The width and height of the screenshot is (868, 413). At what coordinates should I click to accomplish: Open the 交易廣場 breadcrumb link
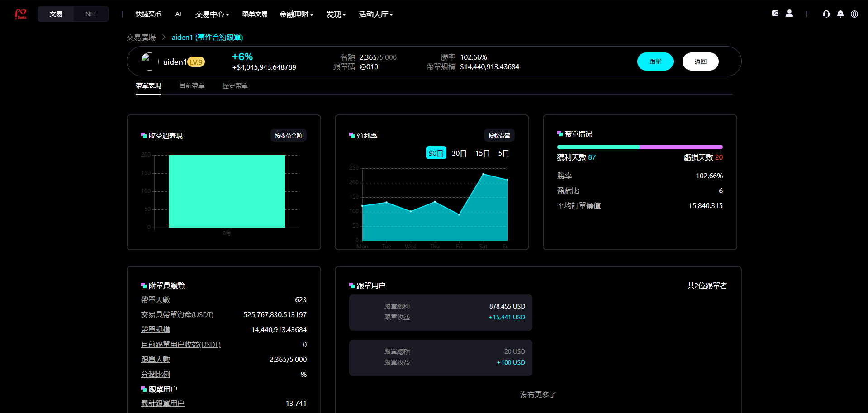[141, 37]
